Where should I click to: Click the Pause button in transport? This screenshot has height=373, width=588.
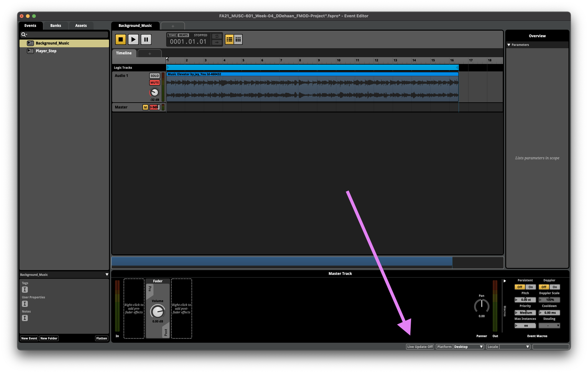pyautogui.click(x=146, y=40)
